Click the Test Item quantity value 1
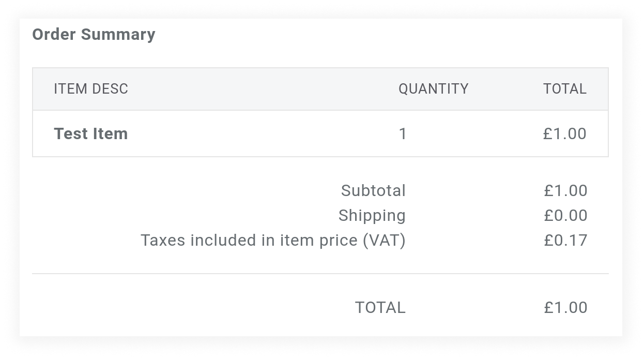 point(403,134)
